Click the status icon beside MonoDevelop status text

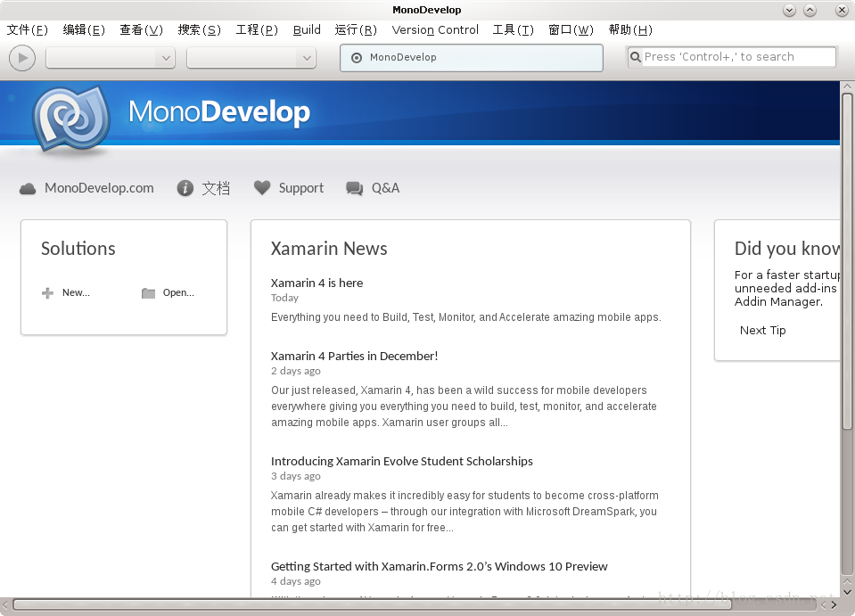pyautogui.click(x=356, y=58)
